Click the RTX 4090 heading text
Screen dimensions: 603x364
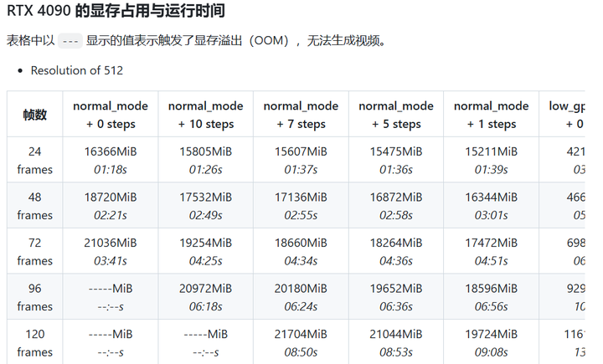116,10
